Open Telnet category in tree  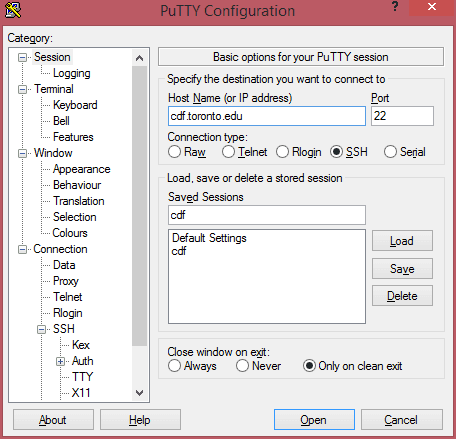pos(68,297)
